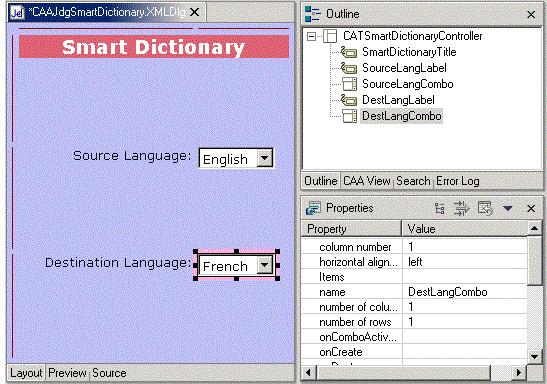Click the DestLangLabel label icon
Viewport: 547px width, 384px height.
pyautogui.click(x=349, y=100)
